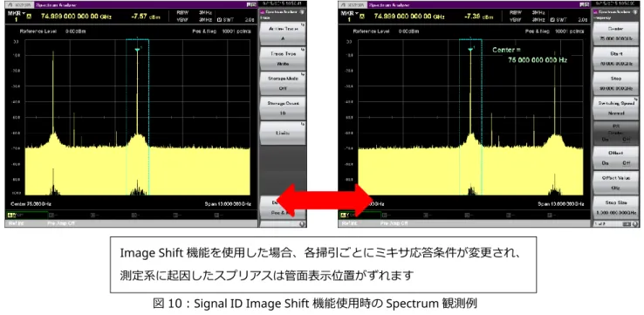Click Pos & Neg 10001 points in left analyzer
The width and height of the screenshot is (644, 315).
(223, 31)
